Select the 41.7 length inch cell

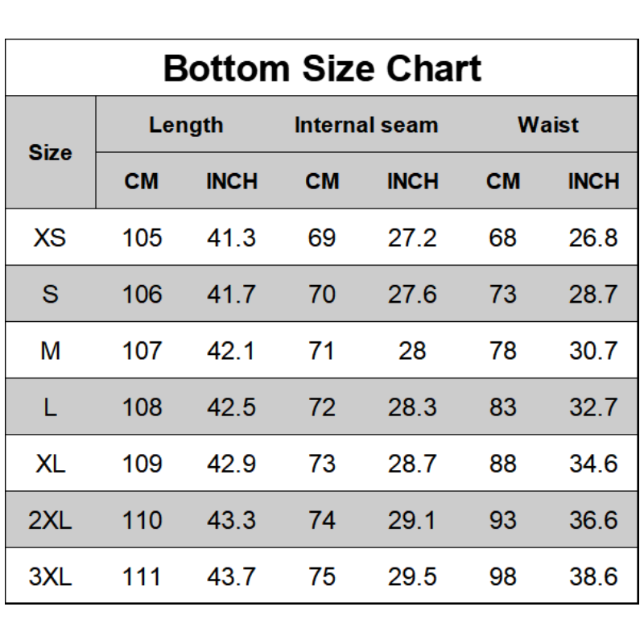point(232,294)
